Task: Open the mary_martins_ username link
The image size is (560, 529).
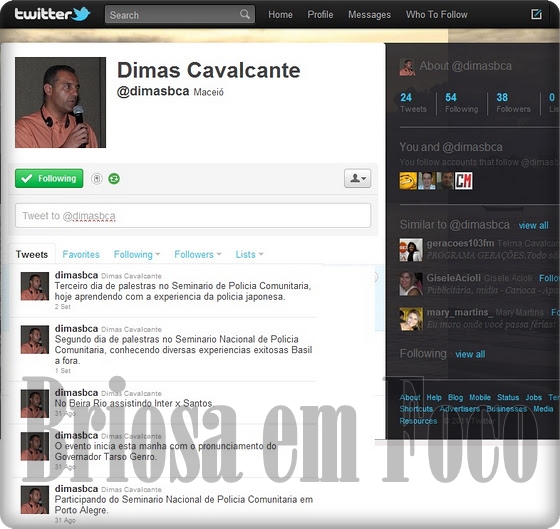Action: click(460, 313)
